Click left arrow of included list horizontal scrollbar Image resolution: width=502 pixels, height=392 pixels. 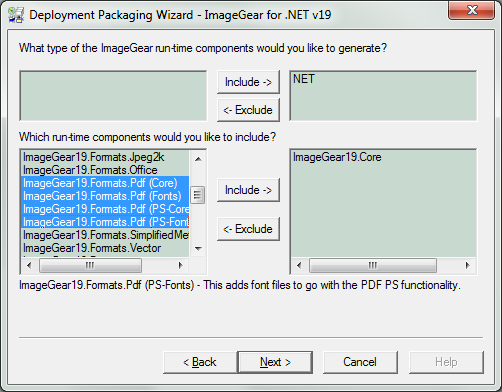click(x=299, y=265)
